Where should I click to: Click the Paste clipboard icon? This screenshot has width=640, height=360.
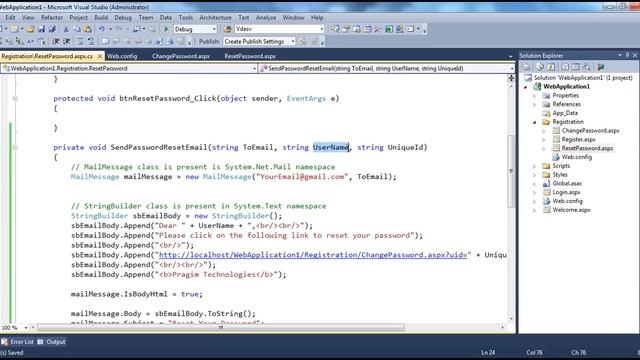click(x=87, y=29)
